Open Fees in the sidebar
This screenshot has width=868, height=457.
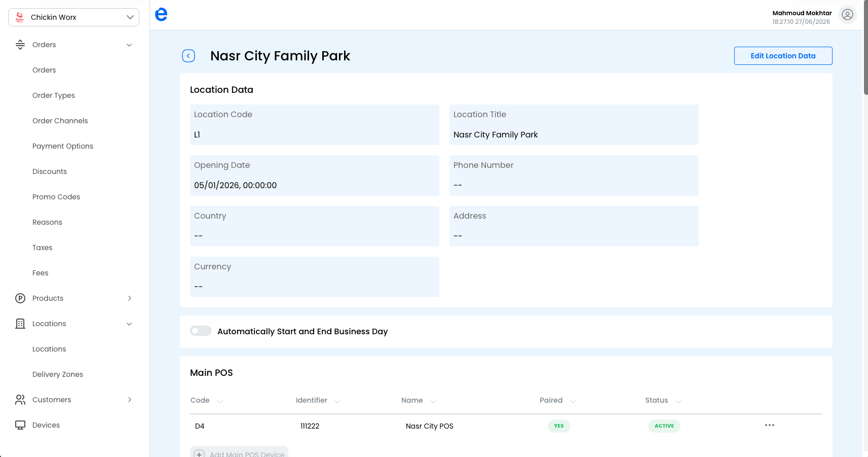tap(41, 273)
